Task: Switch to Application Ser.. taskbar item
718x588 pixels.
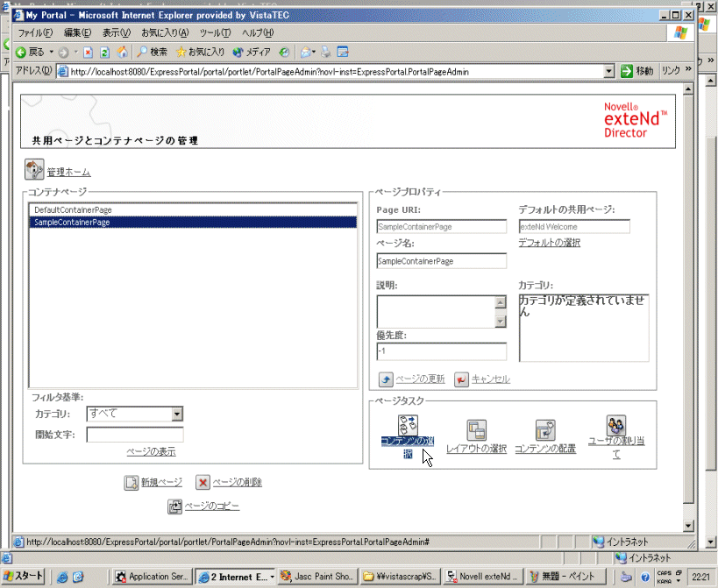Action: tap(152, 577)
